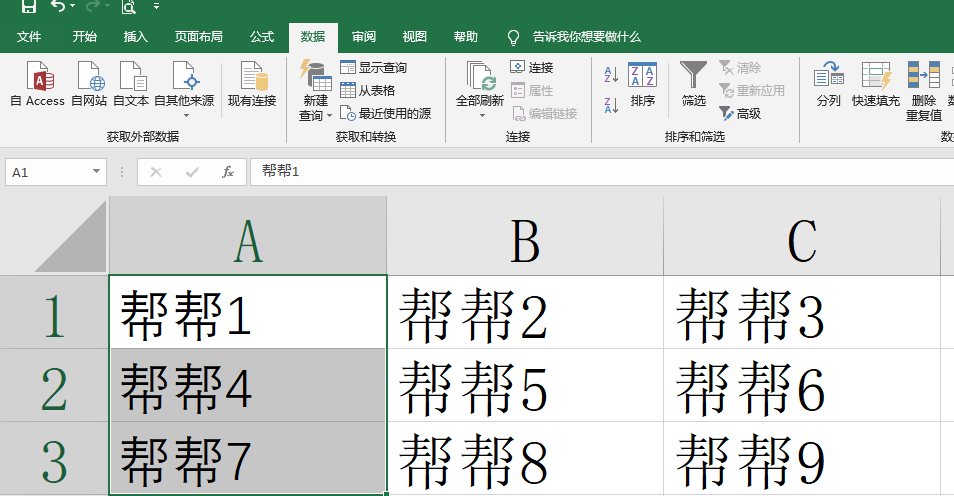This screenshot has height=496, width=954.
Task: Click the Enter checkmark in formula bar
Action: click(x=192, y=172)
